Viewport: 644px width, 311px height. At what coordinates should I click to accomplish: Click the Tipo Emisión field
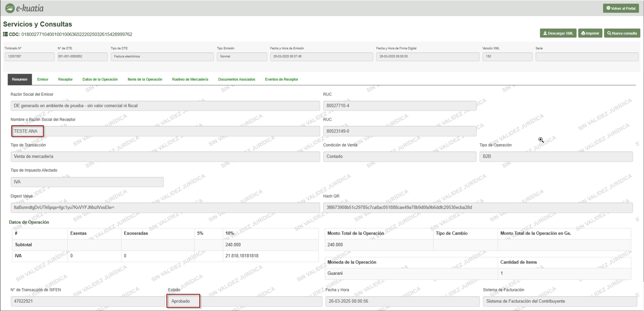point(242,56)
